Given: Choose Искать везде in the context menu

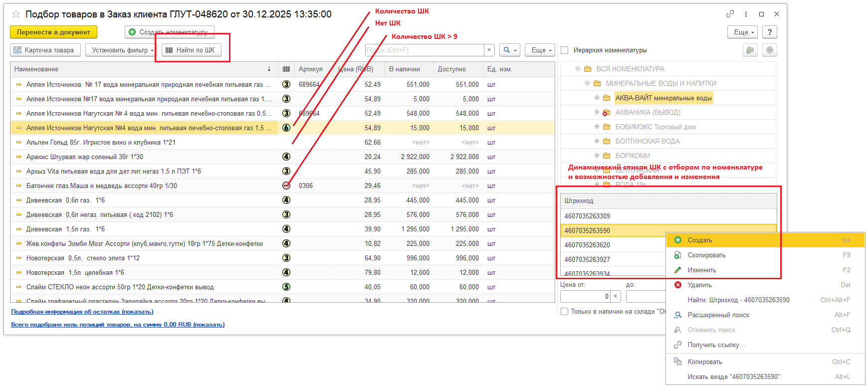Looking at the screenshot, I should coord(765,377).
